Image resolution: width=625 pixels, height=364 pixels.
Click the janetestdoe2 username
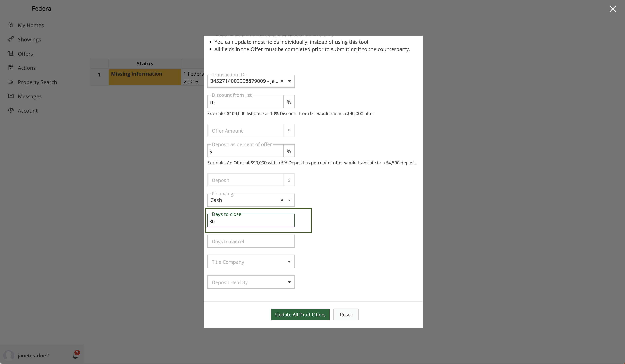pos(33,355)
